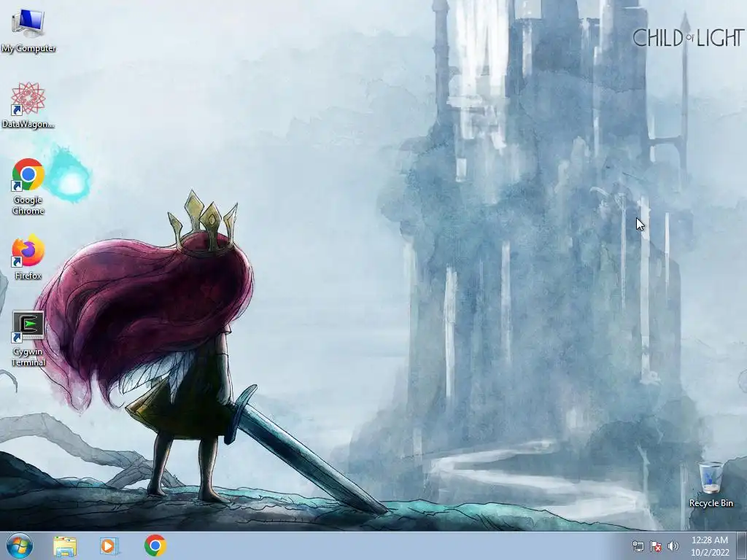This screenshot has width=747, height=560.
Task: Open the My Computer desktop icon
Action: 28,31
